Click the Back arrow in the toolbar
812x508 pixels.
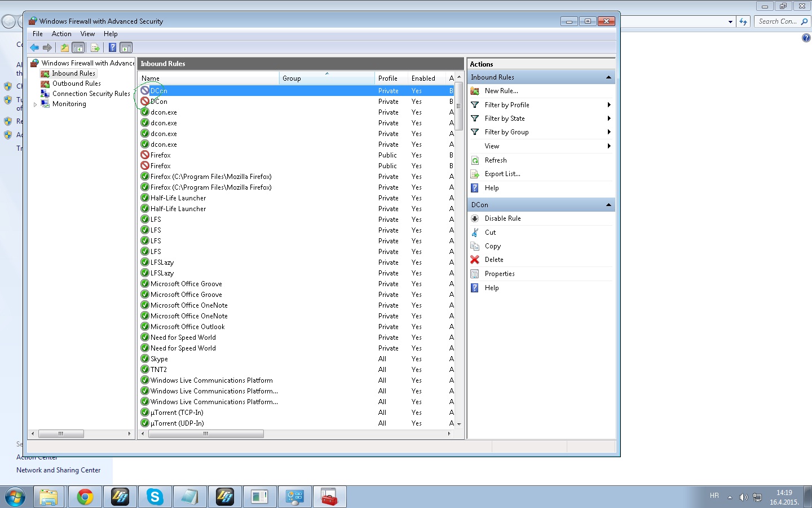(x=34, y=48)
